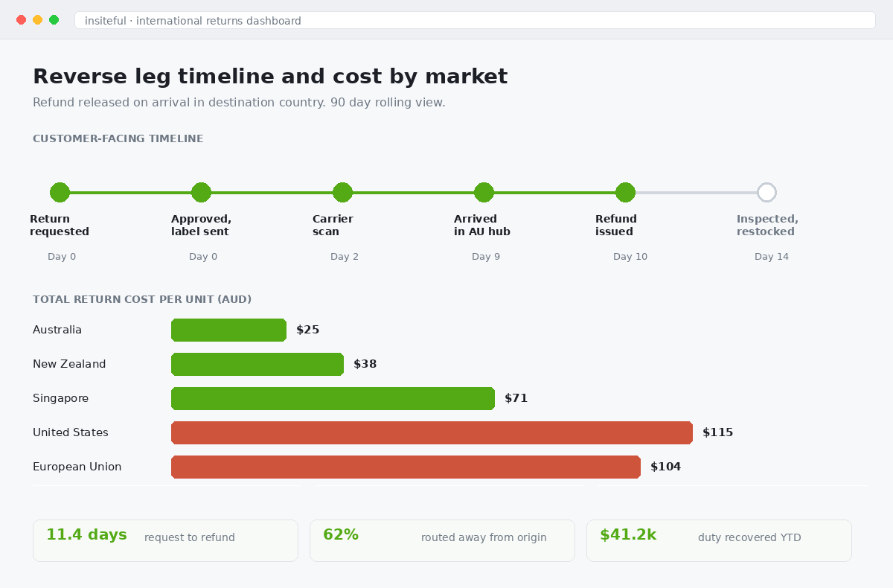Viewport: 893px width, 588px height.
Task: Click the Arrived in AU hub label
Action: [482, 225]
